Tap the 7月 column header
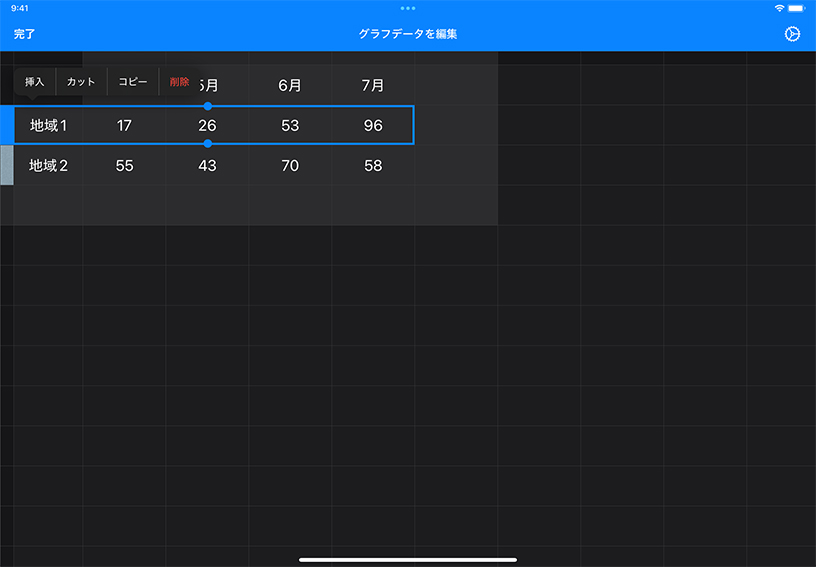 (373, 86)
